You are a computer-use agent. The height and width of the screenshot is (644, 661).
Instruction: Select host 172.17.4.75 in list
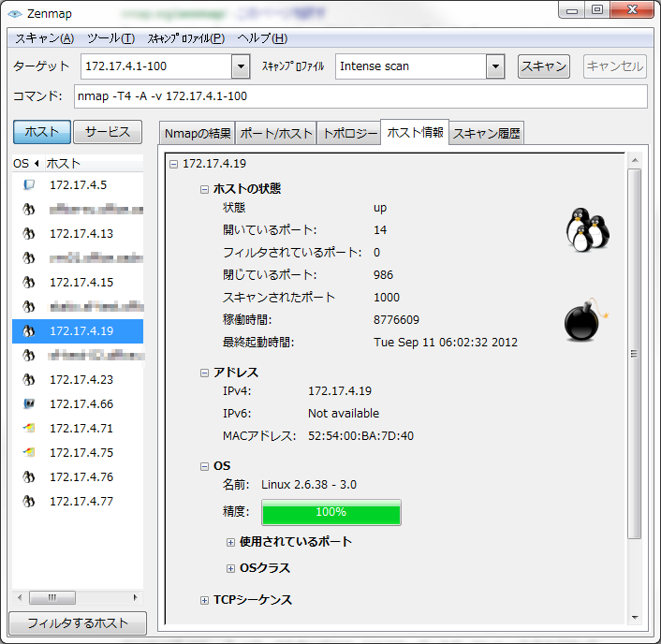78,453
